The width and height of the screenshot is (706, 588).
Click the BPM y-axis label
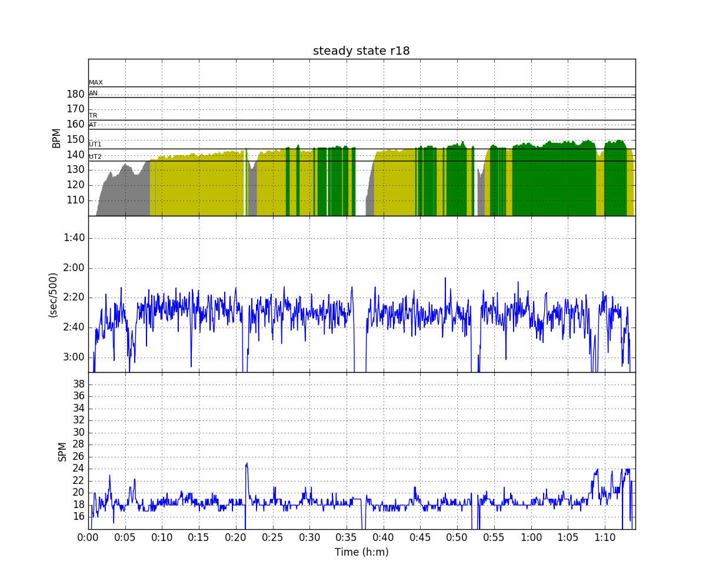point(57,138)
